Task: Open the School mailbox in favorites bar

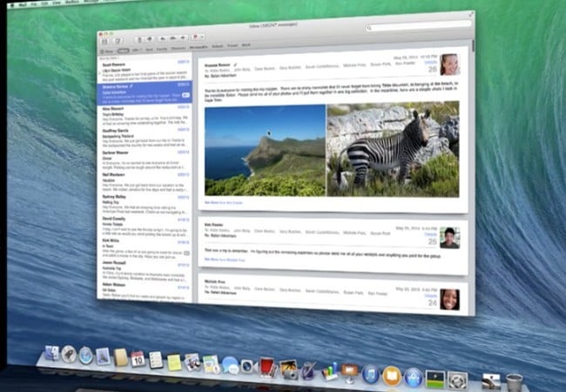Action: [218, 46]
